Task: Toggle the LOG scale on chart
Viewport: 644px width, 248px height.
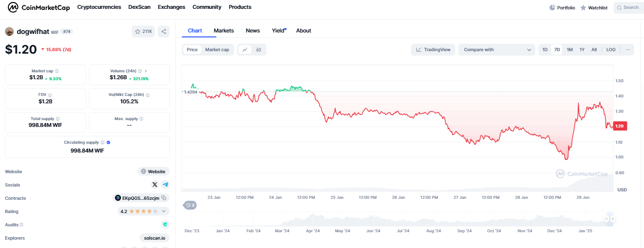Action: tap(611, 50)
